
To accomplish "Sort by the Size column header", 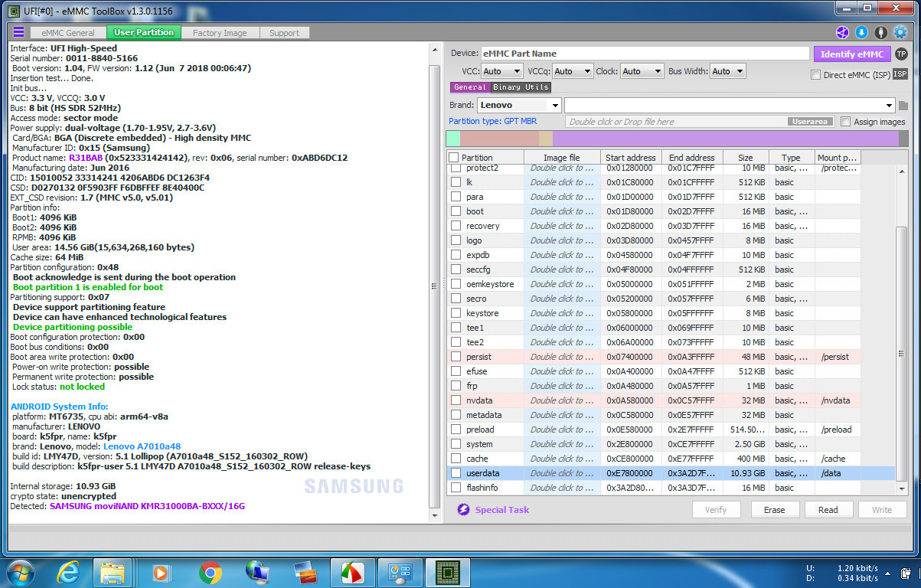I will click(x=745, y=158).
